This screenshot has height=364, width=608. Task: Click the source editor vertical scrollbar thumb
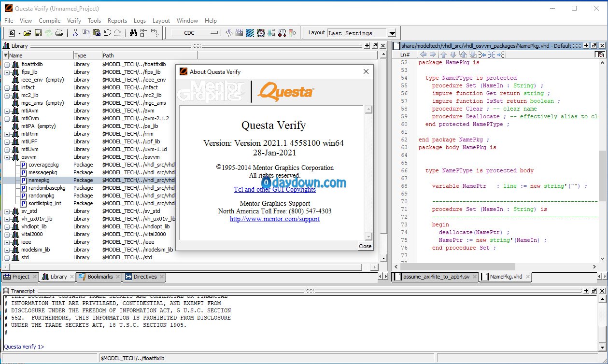[x=603, y=175]
